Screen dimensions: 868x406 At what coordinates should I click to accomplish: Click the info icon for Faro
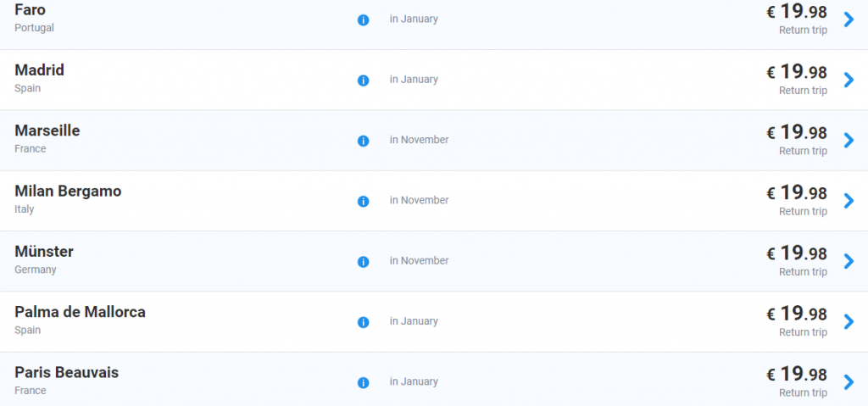coord(364,19)
